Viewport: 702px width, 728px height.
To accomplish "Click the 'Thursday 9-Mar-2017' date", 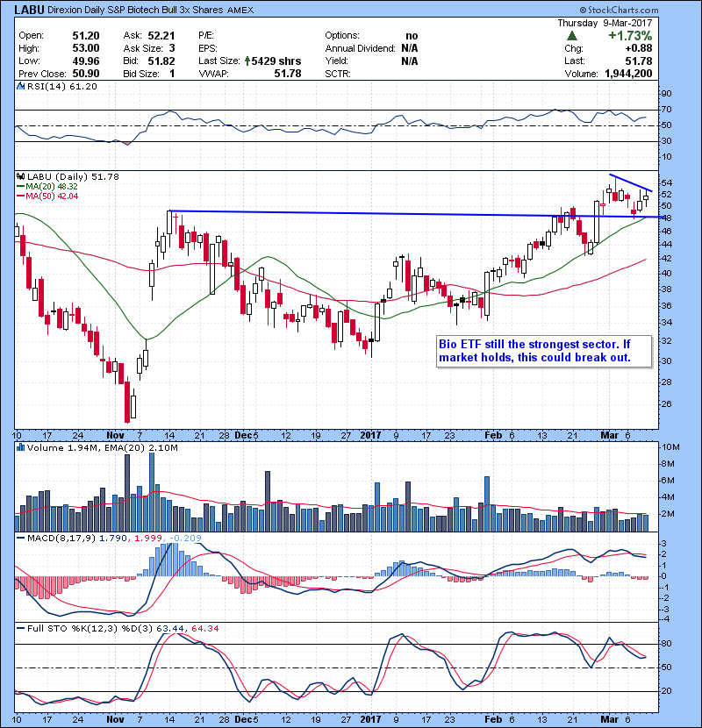I will pyautogui.click(x=605, y=23).
